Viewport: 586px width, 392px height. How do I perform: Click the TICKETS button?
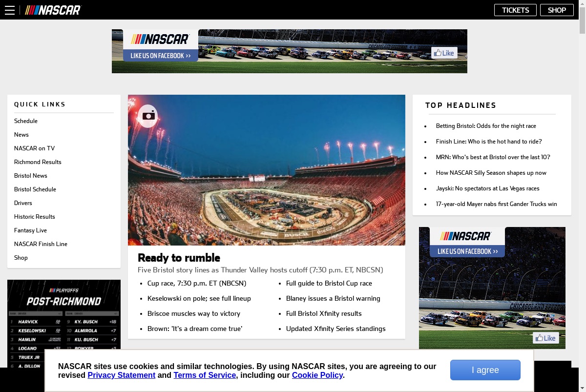pos(515,10)
